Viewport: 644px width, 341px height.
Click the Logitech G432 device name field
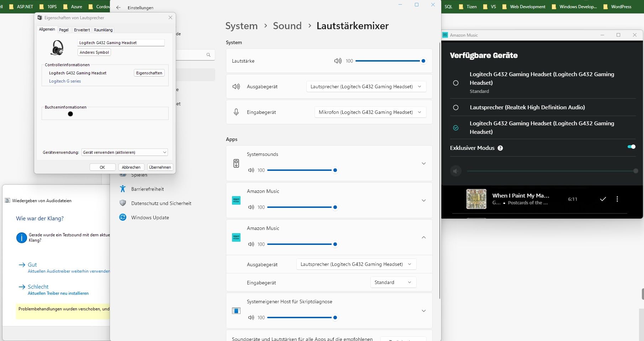(x=121, y=43)
